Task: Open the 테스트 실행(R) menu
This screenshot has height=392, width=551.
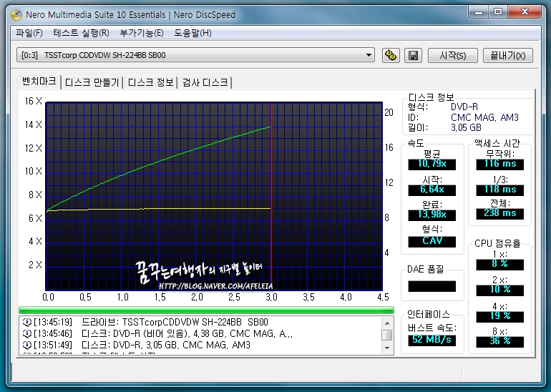Action: (81, 33)
